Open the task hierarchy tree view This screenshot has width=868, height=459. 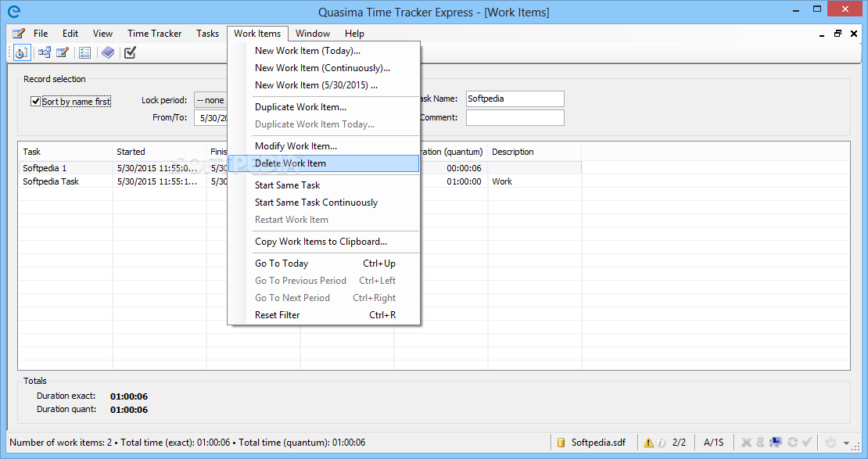(x=45, y=52)
